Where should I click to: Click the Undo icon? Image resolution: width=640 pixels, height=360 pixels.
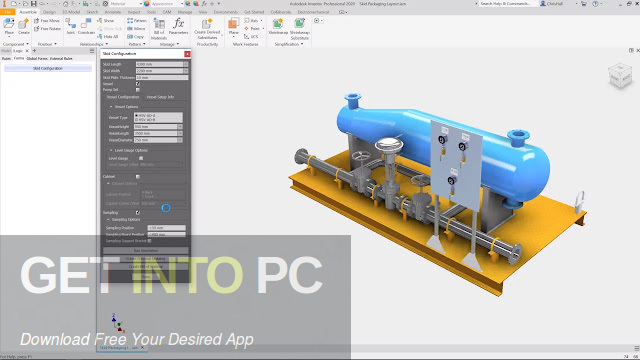pos(42,4)
